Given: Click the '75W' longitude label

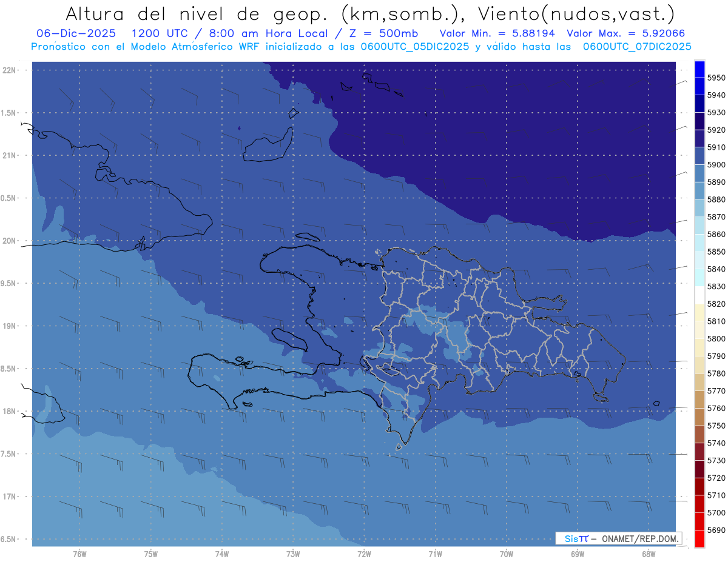Looking at the screenshot, I should 151,554.
